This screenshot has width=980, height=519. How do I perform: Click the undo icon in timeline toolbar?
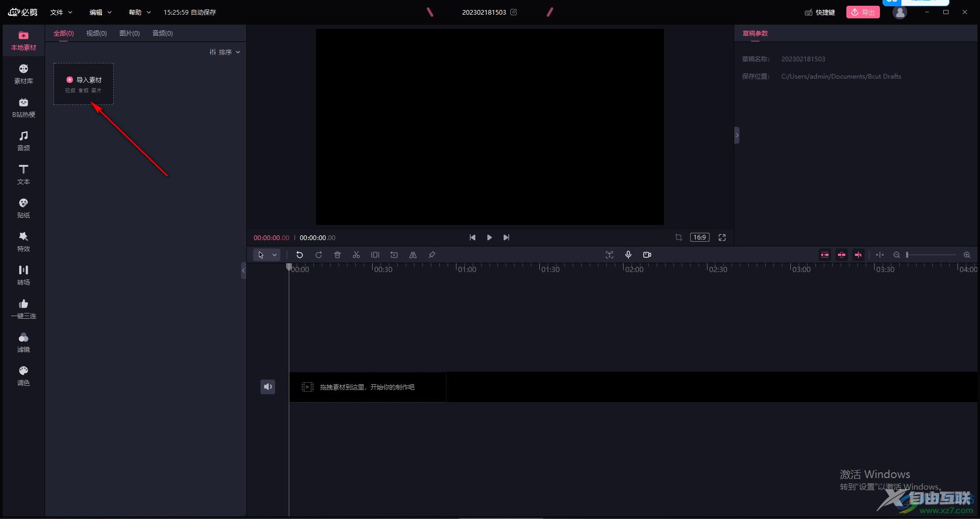tap(300, 255)
